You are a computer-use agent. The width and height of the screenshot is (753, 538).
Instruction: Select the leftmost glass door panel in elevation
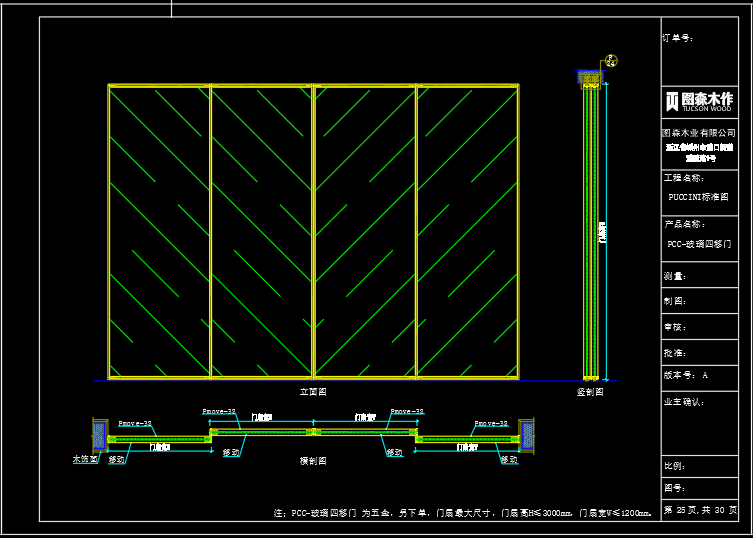click(x=160, y=232)
